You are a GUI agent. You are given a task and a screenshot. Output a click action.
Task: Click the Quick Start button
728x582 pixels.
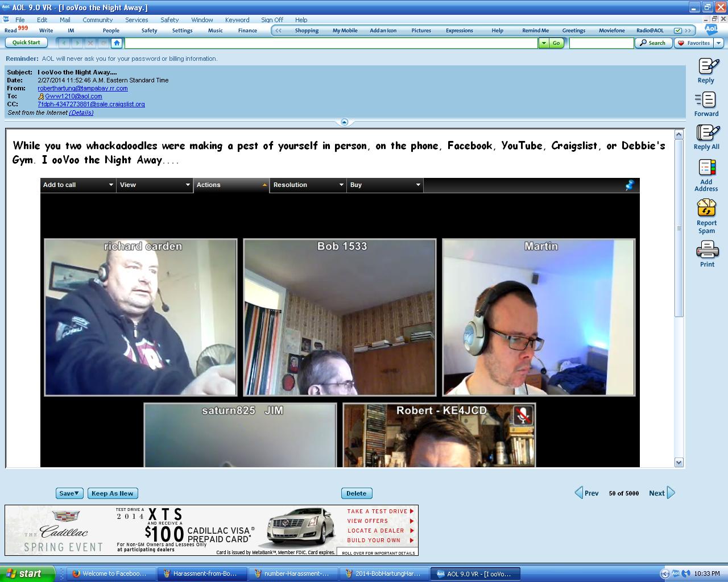(x=26, y=43)
